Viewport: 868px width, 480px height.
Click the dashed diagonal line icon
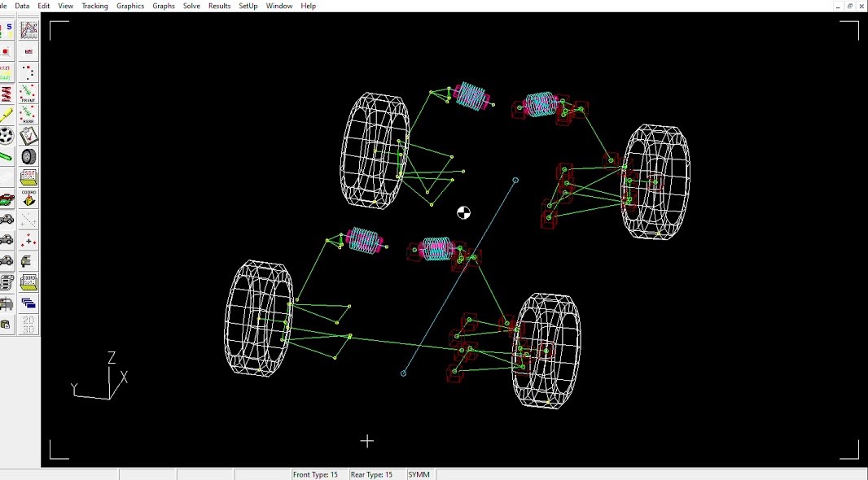coord(28,220)
